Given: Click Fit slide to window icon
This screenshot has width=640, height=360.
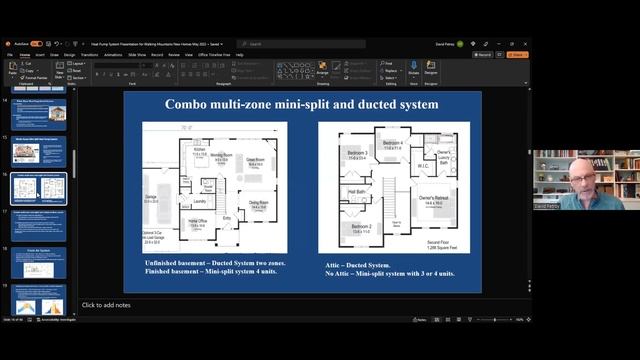Looking at the screenshot, I should click(529, 320).
